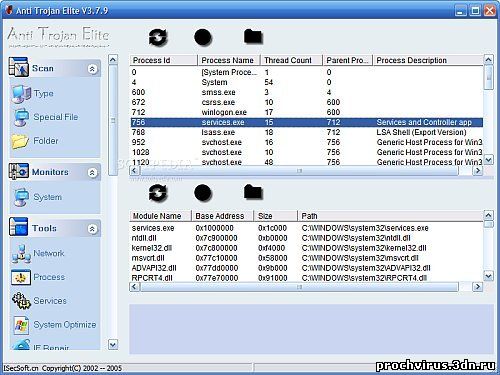The height and width of the screenshot is (375, 500).
Task: Select the kernel32.dll module row
Action: (x=306, y=248)
